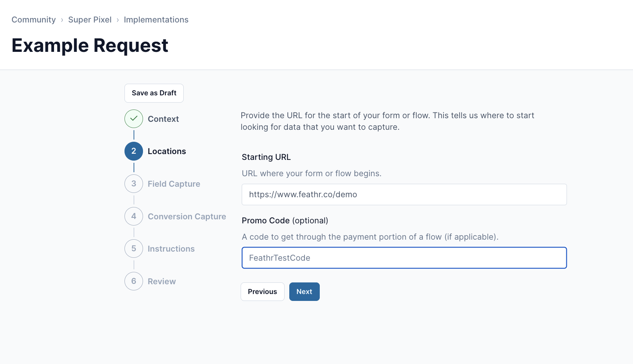Viewport: 633px width, 364px height.
Task: Navigate to the Super Pixel breadcrumb
Action: [x=90, y=20]
